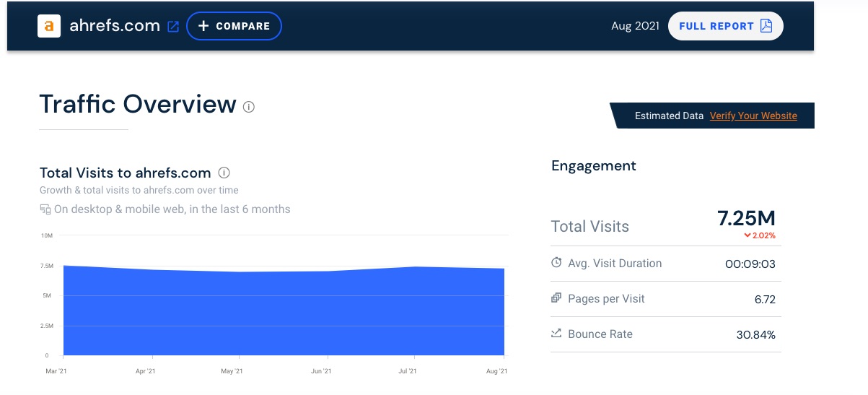Click the Bounce Rate label
This screenshot has width=868, height=395.
tap(600, 334)
